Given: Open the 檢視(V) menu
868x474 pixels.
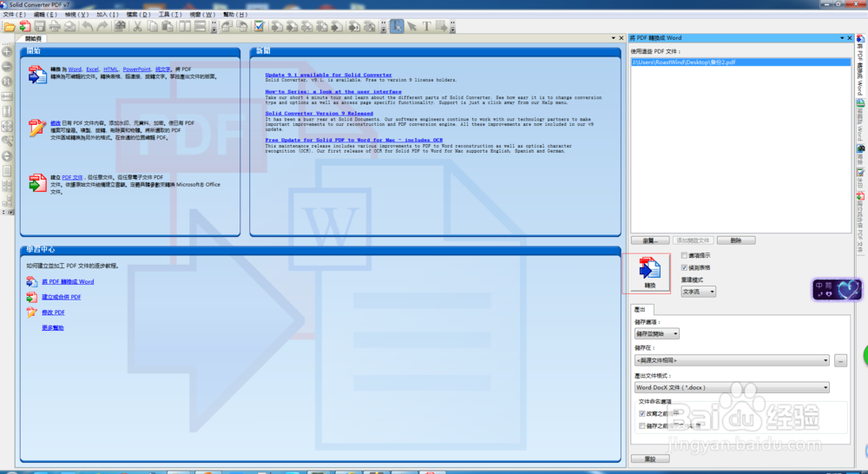Looking at the screenshot, I should pyautogui.click(x=76, y=15).
